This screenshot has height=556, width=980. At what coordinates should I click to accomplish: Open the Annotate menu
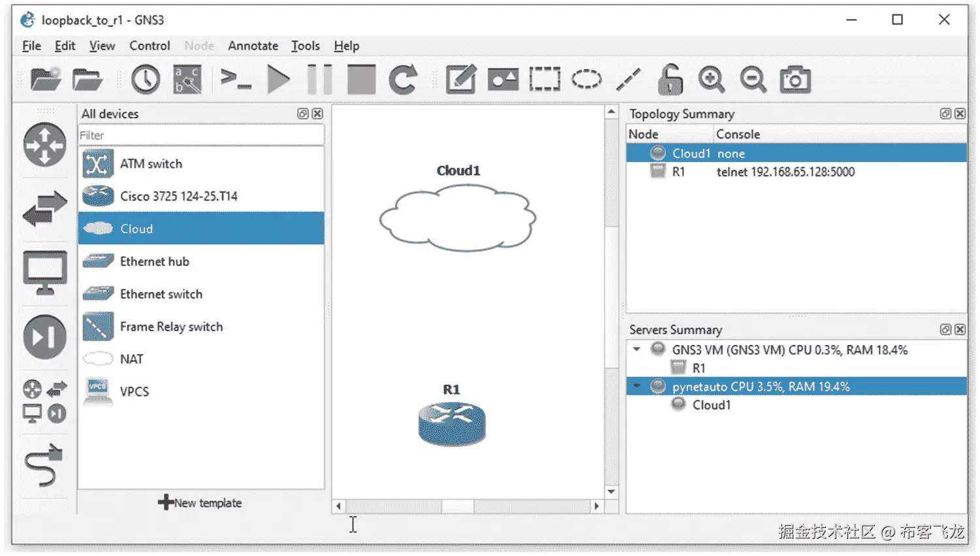click(253, 46)
